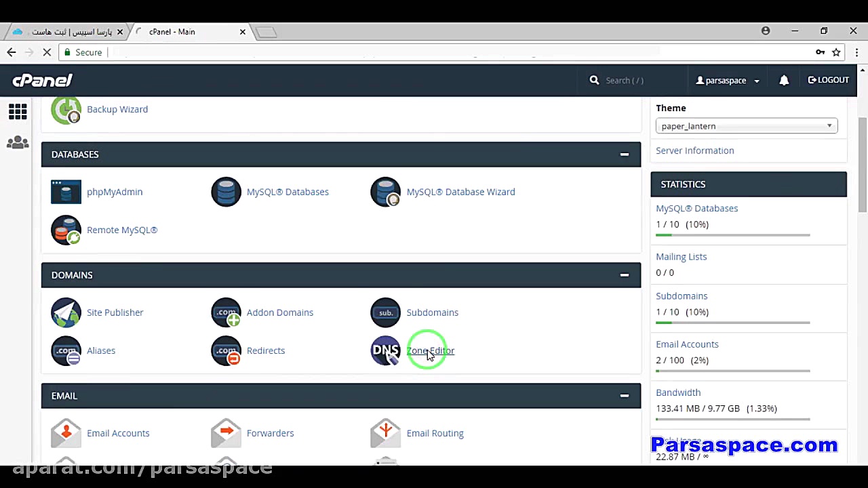Click the Email Routing text link
The image size is (868, 488).
pos(435,433)
